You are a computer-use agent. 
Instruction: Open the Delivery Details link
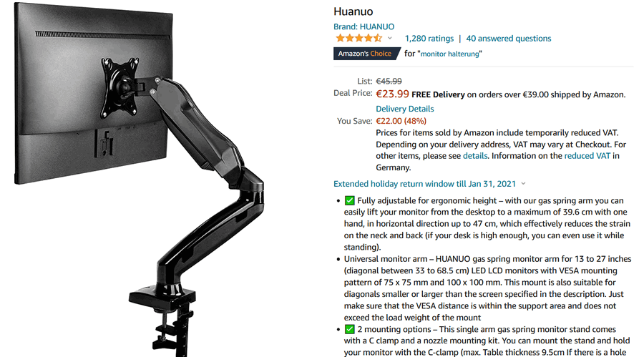404,109
